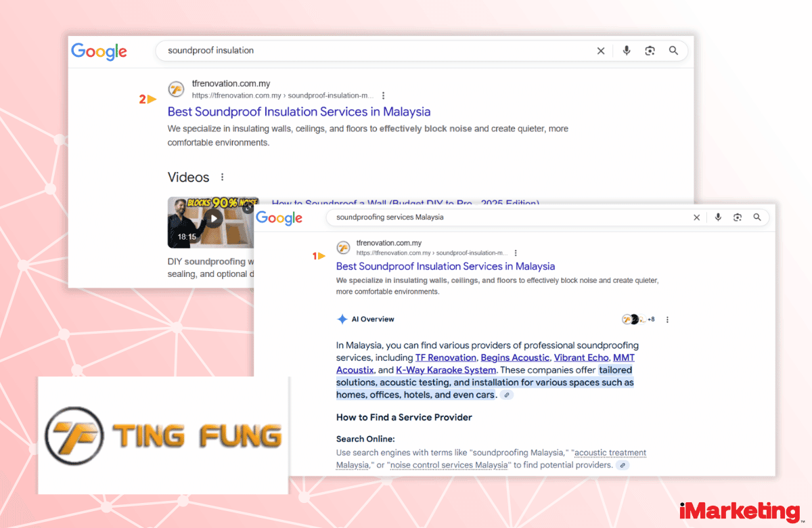Select the snippet "We specialize in insulating walls" in the back window
The height and width of the screenshot is (528, 812).
(368, 135)
